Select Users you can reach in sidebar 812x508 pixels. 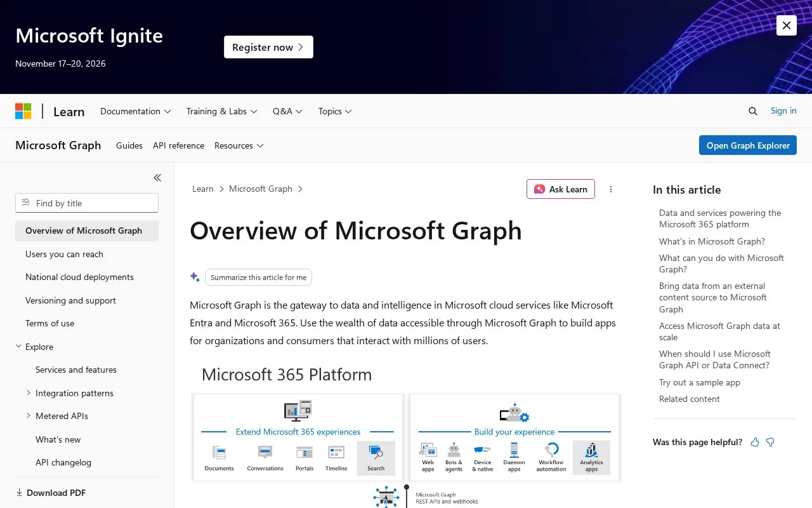[87, 254]
